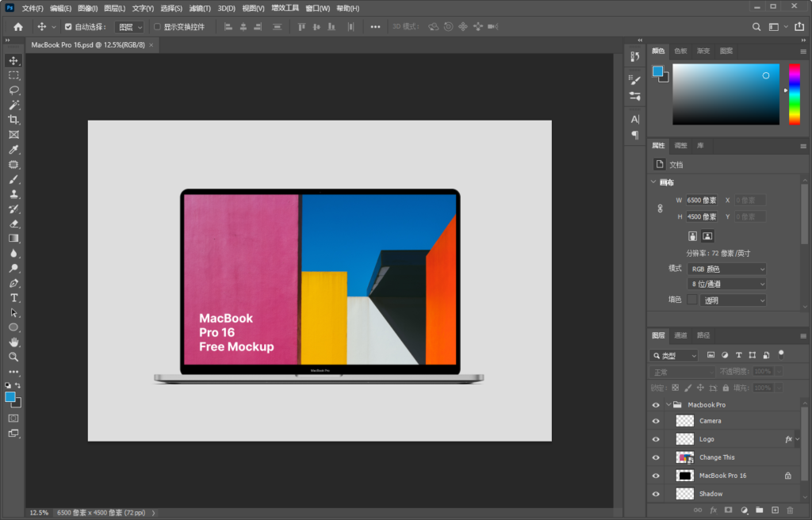Hide the Change This layer
The height and width of the screenshot is (520, 812).
coord(656,458)
